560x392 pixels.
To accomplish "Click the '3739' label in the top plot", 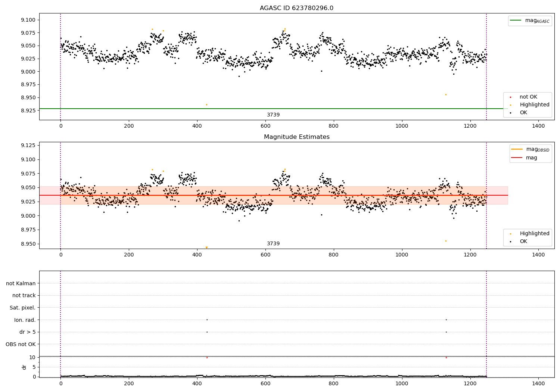I will 273,115.
